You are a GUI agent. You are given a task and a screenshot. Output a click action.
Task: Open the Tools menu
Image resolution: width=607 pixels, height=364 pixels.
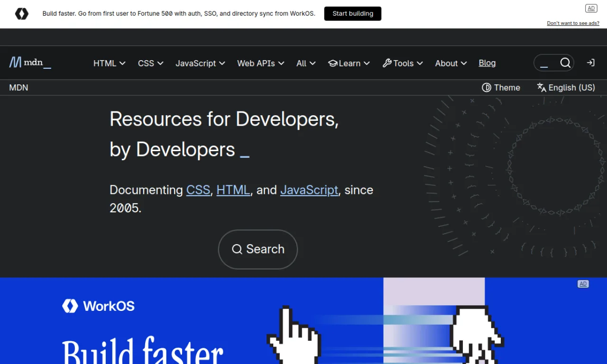pyautogui.click(x=403, y=63)
